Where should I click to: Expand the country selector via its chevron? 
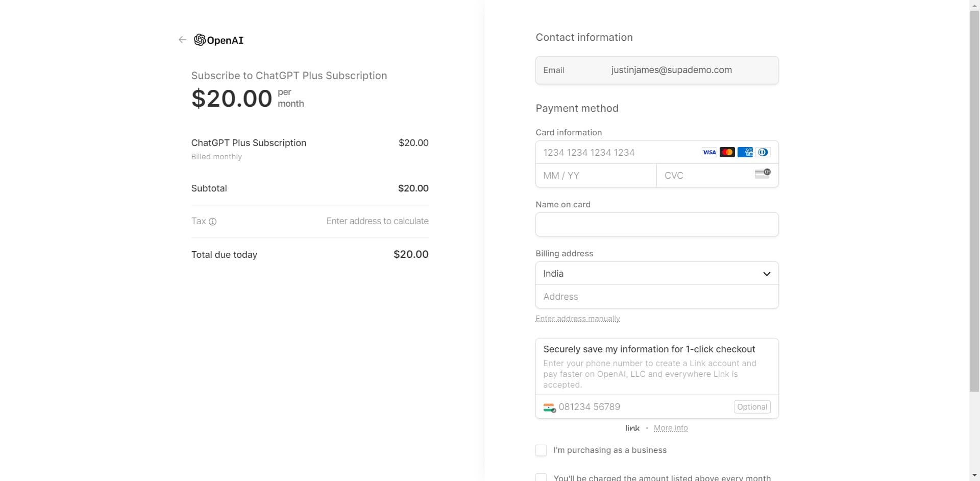click(767, 274)
